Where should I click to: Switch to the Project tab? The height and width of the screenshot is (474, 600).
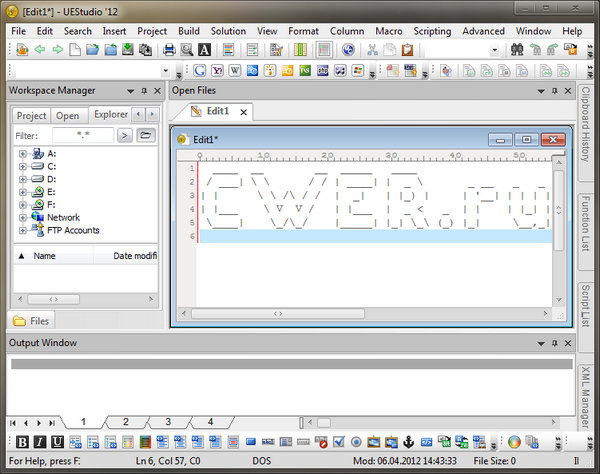32,115
